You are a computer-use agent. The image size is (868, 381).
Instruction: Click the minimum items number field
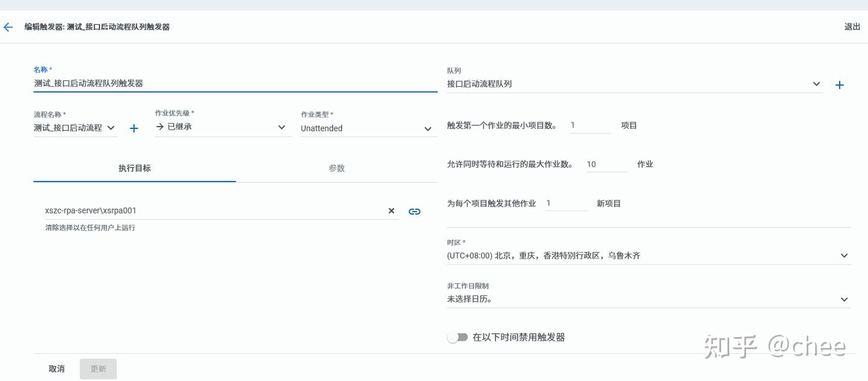click(590, 125)
